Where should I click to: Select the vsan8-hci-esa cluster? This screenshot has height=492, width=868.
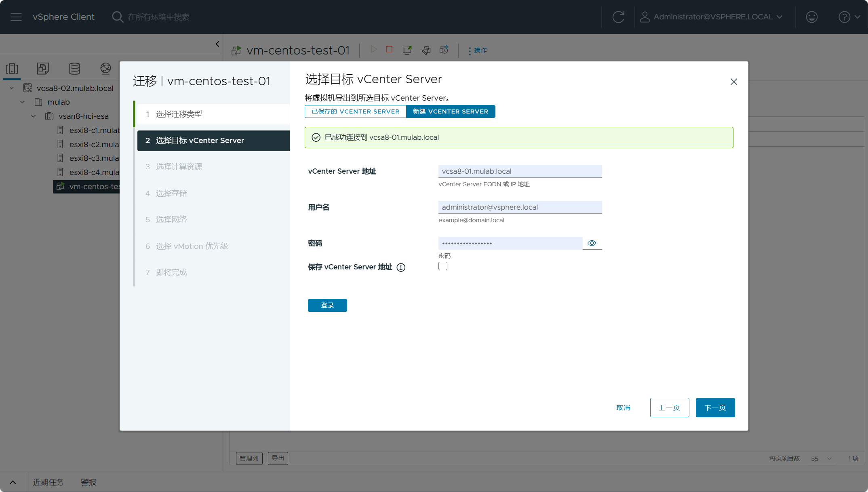[83, 116]
